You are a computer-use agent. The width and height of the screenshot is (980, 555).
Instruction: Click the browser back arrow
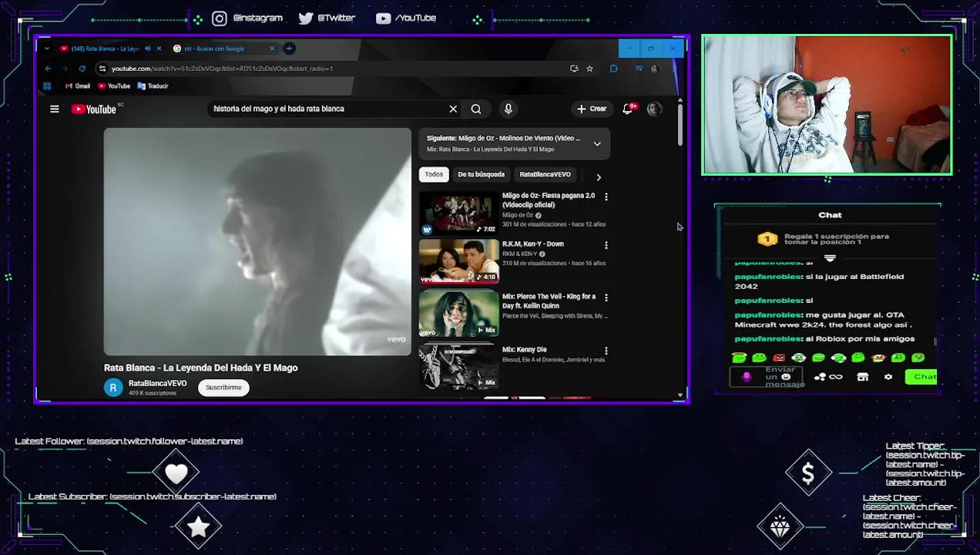click(x=48, y=69)
